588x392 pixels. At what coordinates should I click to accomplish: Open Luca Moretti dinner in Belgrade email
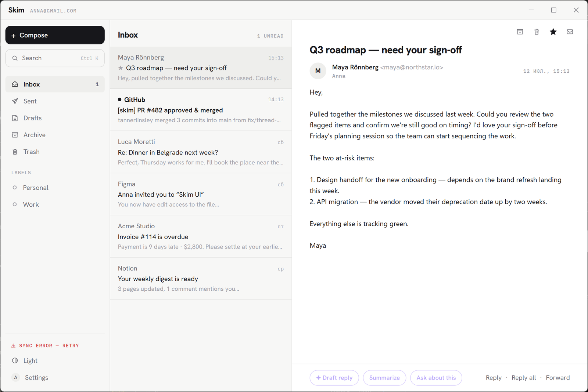coord(201,152)
